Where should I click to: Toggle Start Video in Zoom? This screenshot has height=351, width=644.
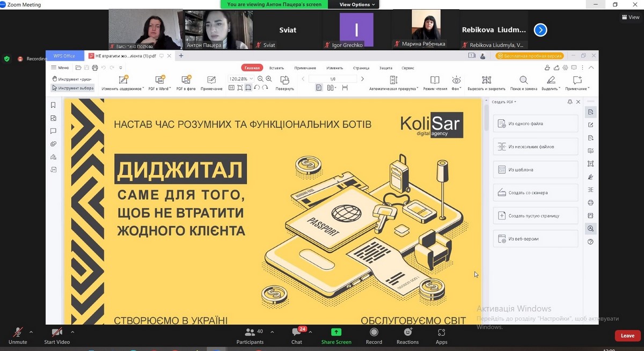[57, 334]
